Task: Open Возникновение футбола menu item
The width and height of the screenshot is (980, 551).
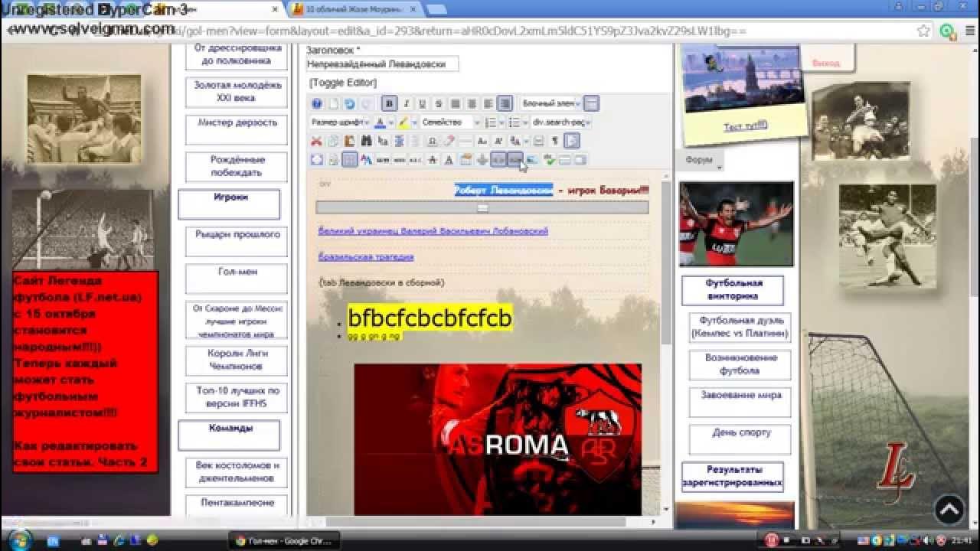Action: point(740,364)
